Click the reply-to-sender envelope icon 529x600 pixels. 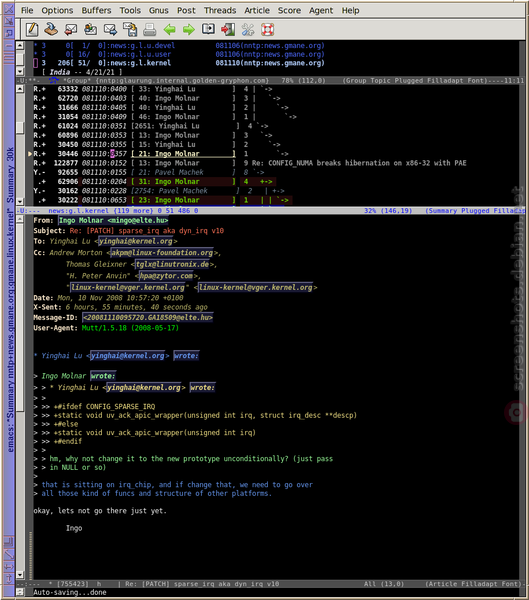[71, 29]
